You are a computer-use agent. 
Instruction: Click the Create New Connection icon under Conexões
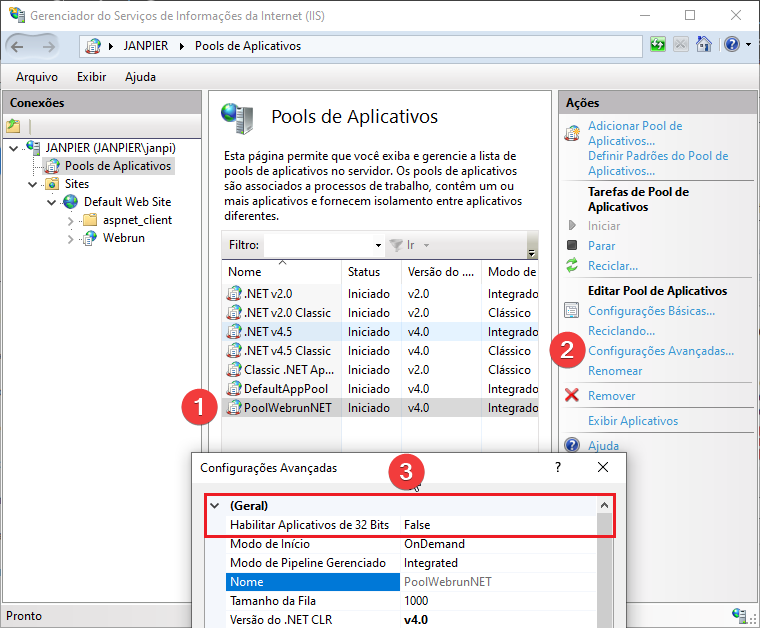point(13,126)
